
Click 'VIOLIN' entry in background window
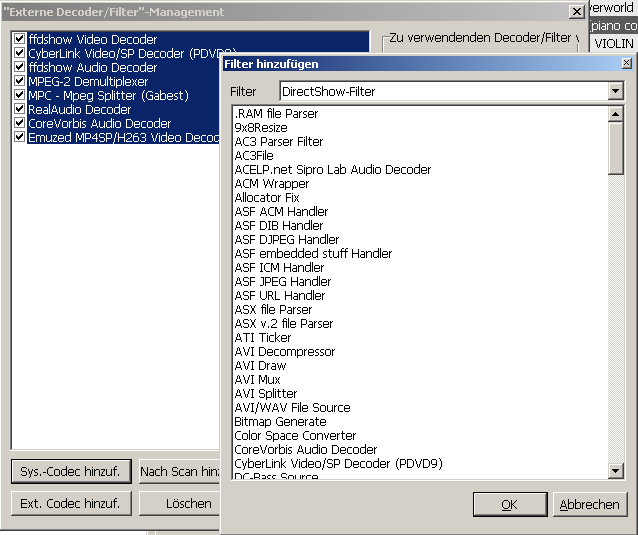tap(614, 44)
